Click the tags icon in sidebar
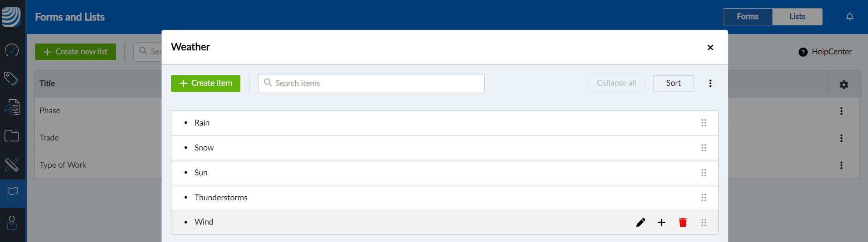Viewport: 868px width, 242px height. (11, 78)
